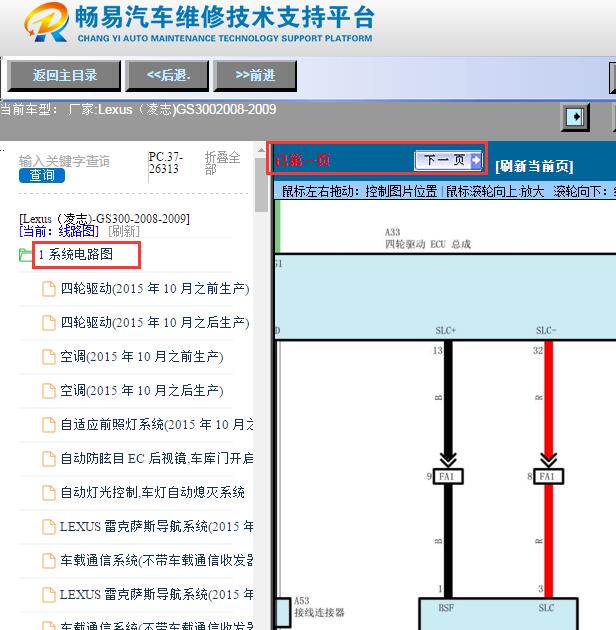Viewport: 616px width, 630px height.
Task: Open 自动防眩目 EC 后视镜 document
Action: pyautogui.click(x=157, y=458)
